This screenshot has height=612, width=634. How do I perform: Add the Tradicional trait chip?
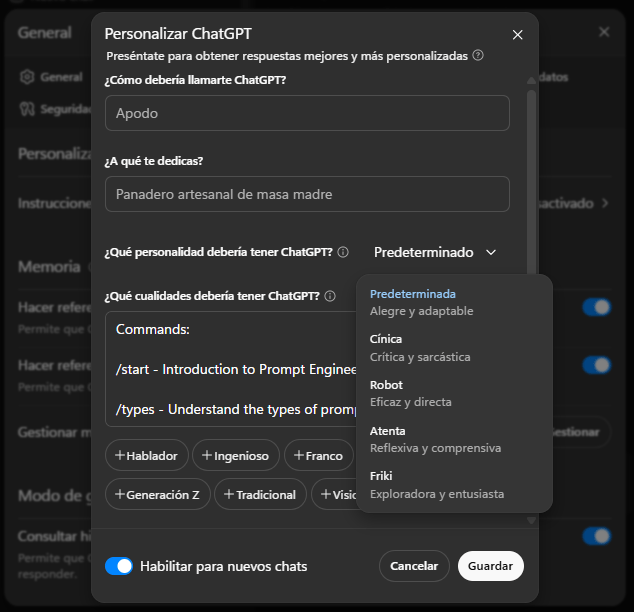260,494
